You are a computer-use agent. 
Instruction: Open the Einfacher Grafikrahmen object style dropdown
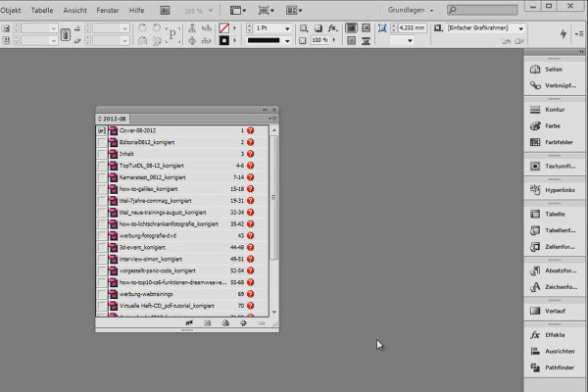[521, 28]
